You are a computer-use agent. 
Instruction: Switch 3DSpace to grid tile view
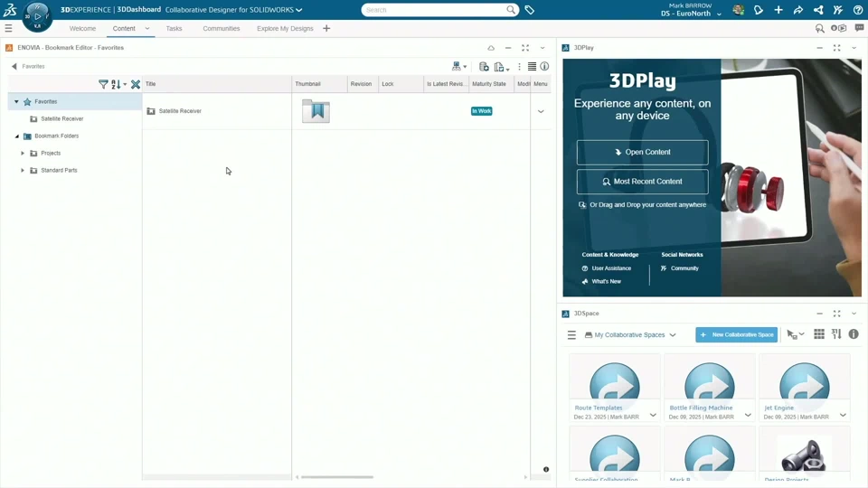click(819, 333)
